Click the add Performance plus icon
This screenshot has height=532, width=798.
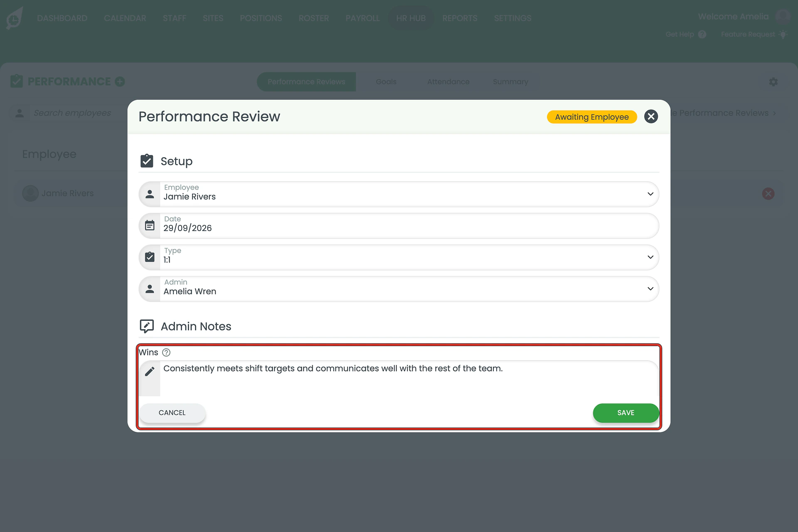120,81
